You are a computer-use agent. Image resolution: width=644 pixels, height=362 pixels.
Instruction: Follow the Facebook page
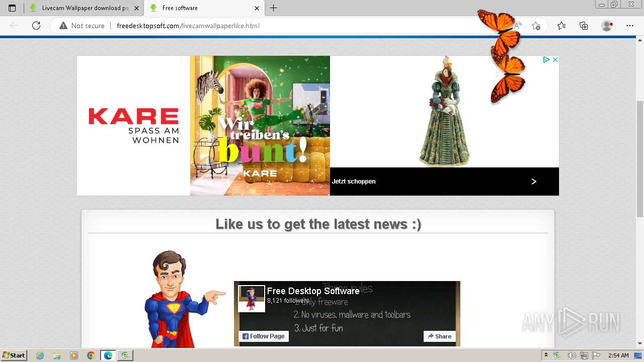pyautogui.click(x=264, y=336)
